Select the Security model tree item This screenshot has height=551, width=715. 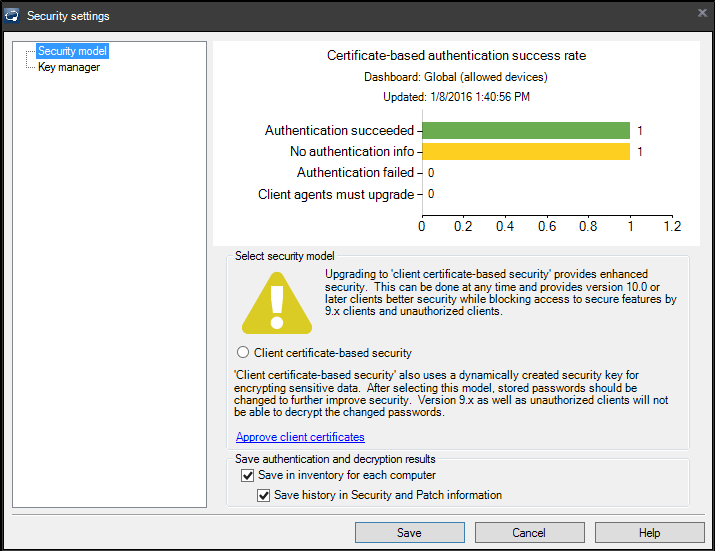tap(71, 51)
